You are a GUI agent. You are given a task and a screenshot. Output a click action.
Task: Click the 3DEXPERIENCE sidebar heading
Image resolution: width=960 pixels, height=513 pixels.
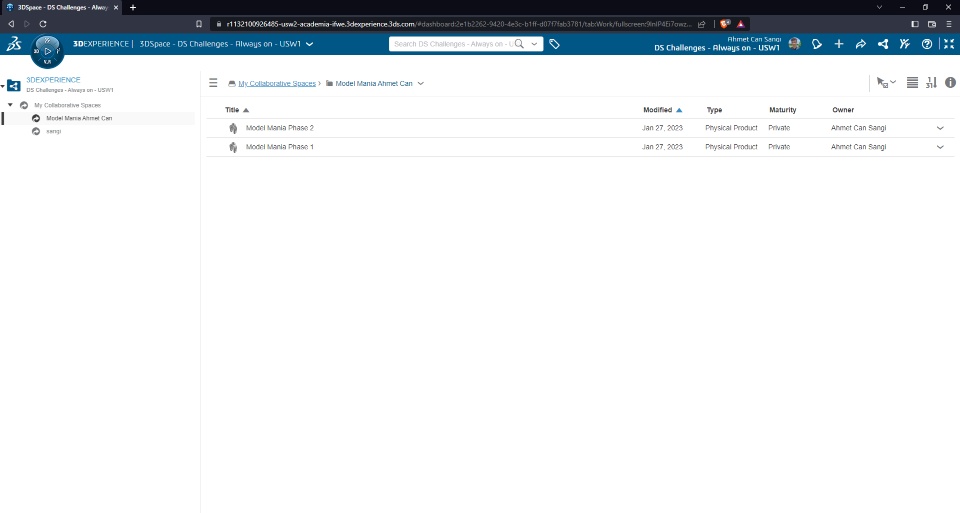click(53, 80)
